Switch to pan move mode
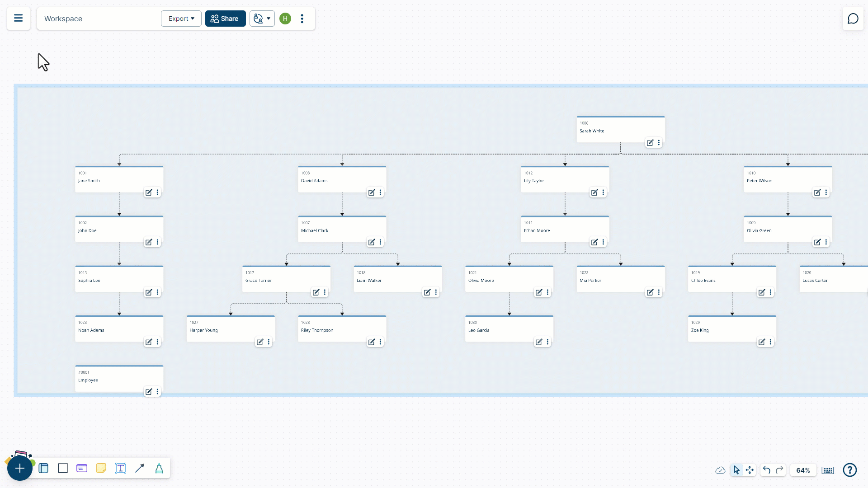868x488 pixels. click(x=750, y=470)
